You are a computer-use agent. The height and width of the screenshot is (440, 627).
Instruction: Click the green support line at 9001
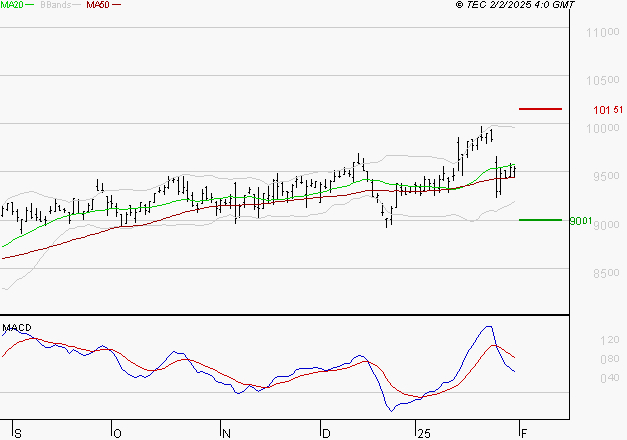point(540,220)
